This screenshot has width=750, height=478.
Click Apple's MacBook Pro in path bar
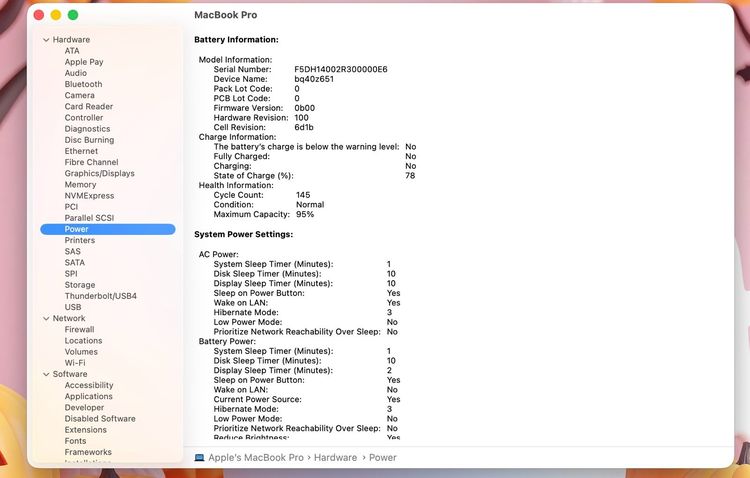(x=256, y=458)
